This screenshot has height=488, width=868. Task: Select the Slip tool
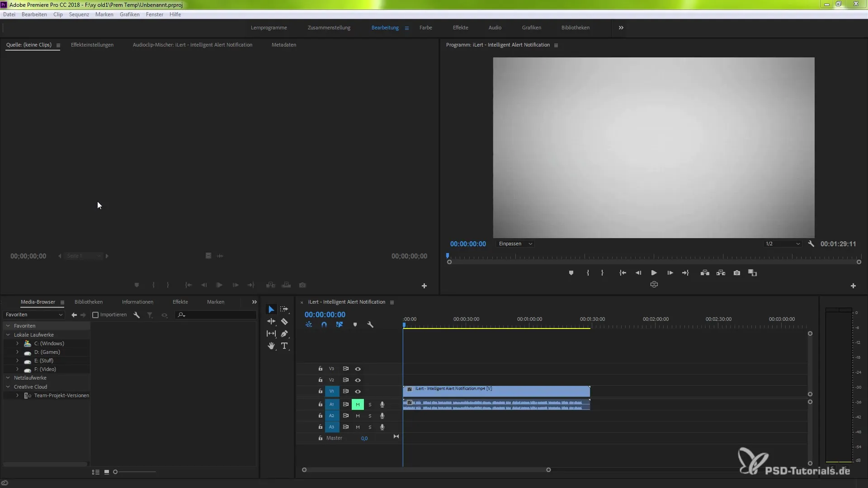271,334
